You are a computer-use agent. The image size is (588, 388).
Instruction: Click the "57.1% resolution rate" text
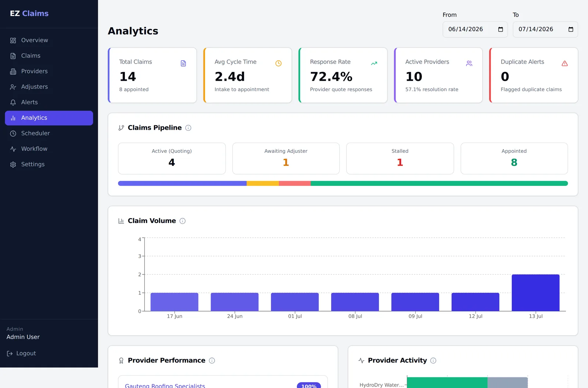click(x=432, y=89)
